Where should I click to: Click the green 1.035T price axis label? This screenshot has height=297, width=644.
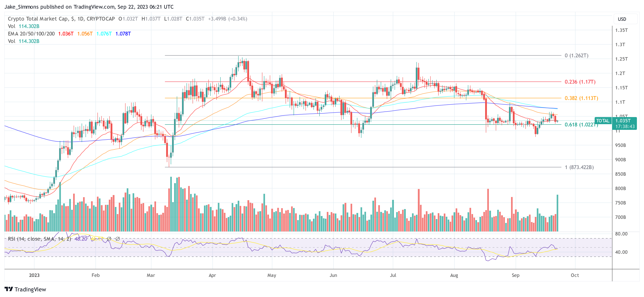coord(623,121)
